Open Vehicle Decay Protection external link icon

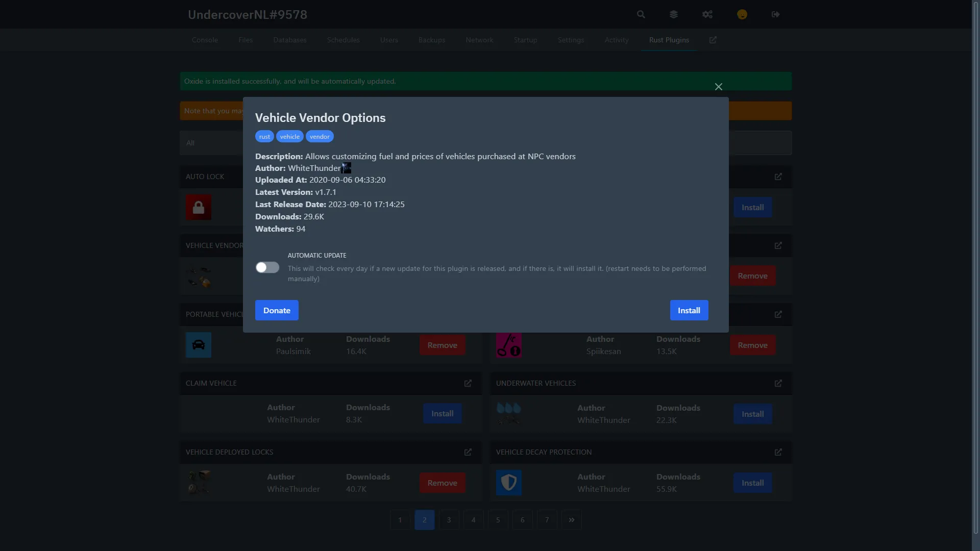778,452
